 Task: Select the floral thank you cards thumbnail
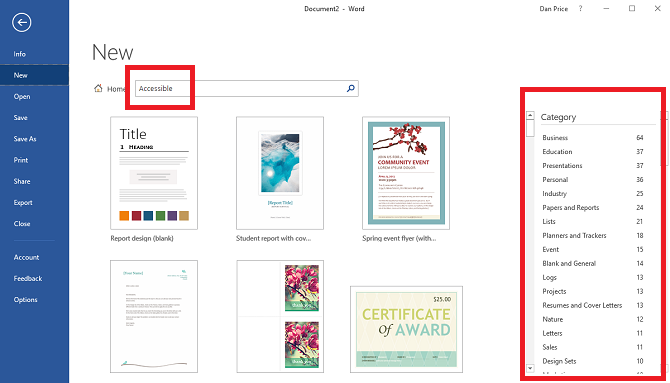[x=280, y=316]
